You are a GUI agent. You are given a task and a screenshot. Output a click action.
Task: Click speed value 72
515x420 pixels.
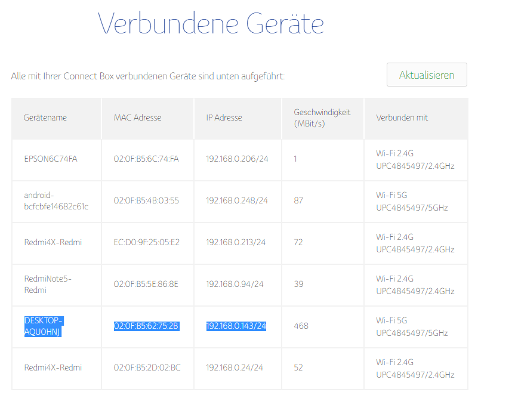(298, 242)
